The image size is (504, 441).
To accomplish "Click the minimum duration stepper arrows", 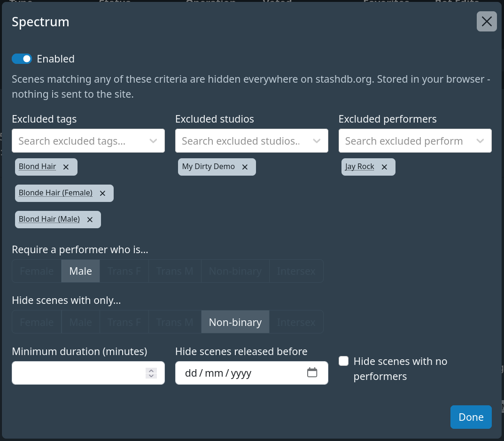I will [x=151, y=373].
